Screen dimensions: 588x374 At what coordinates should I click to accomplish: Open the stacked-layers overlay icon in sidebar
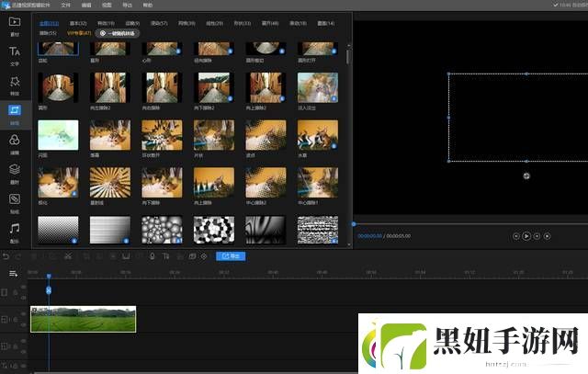click(x=15, y=170)
